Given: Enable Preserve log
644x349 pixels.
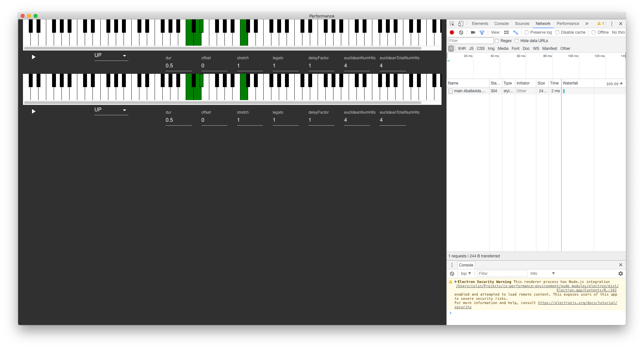Looking at the screenshot, I should [x=527, y=32].
